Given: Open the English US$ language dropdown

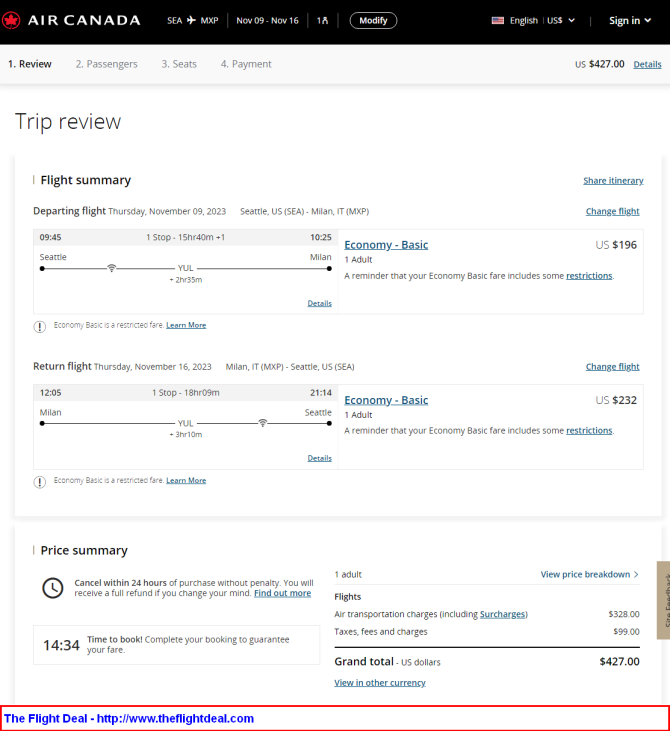Looking at the screenshot, I should click(542, 21).
